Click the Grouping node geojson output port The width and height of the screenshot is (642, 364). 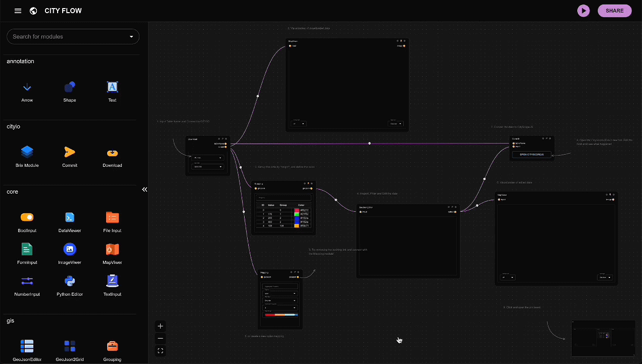[x=311, y=189]
